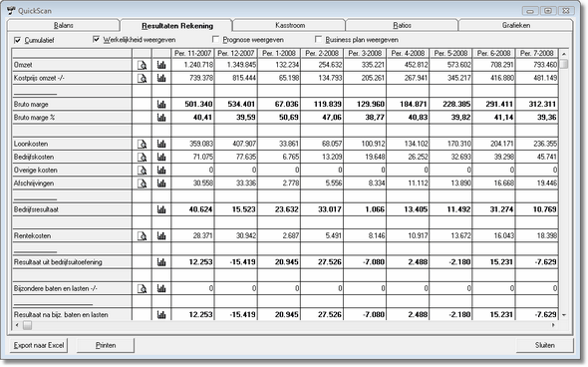
Task: Show bar chart for Bedrijfsresultaat row
Action: tap(161, 209)
